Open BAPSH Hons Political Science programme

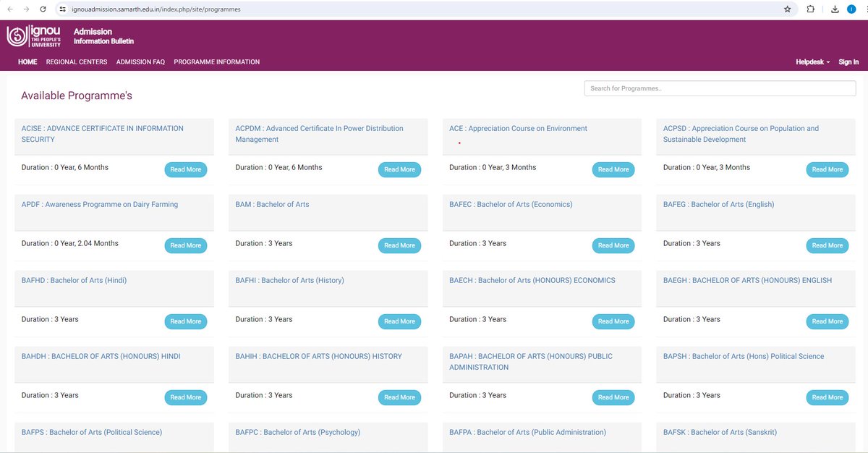point(744,357)
